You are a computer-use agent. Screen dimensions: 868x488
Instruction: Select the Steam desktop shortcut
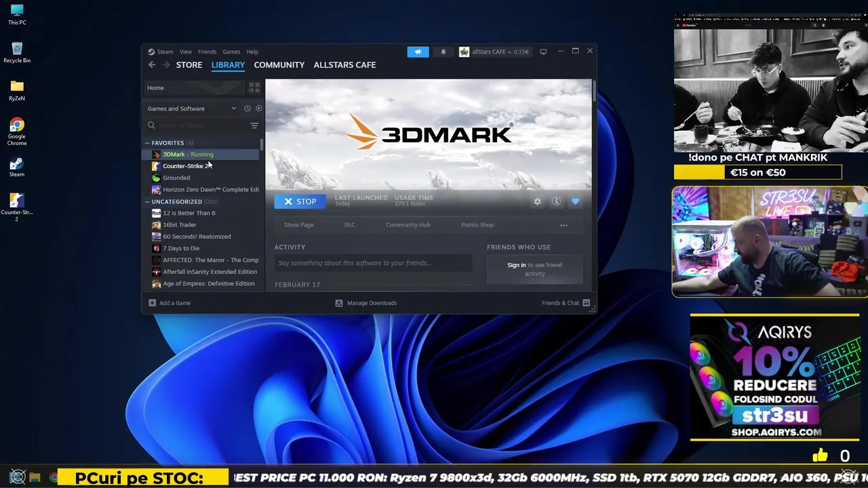[x=17, y=167]
